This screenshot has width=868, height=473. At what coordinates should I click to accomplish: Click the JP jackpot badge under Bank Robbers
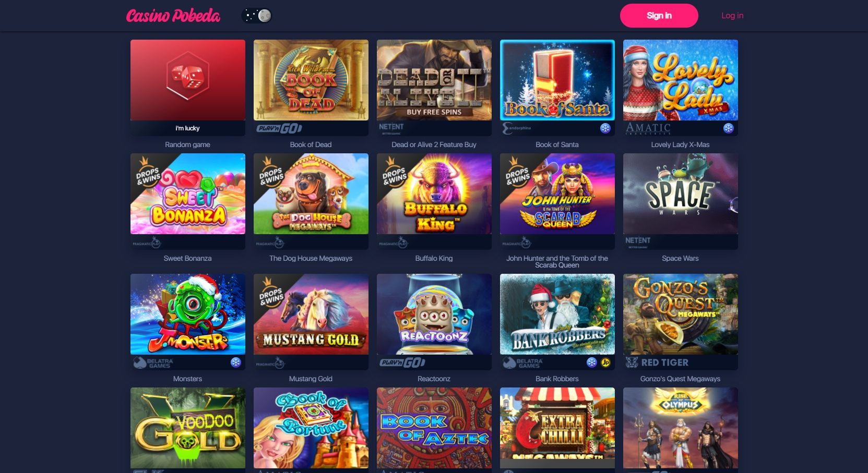tap(605, 362)
